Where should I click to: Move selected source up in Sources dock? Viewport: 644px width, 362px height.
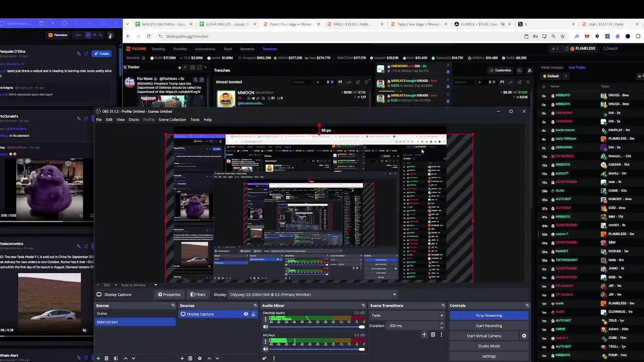[x=209, y=358]
